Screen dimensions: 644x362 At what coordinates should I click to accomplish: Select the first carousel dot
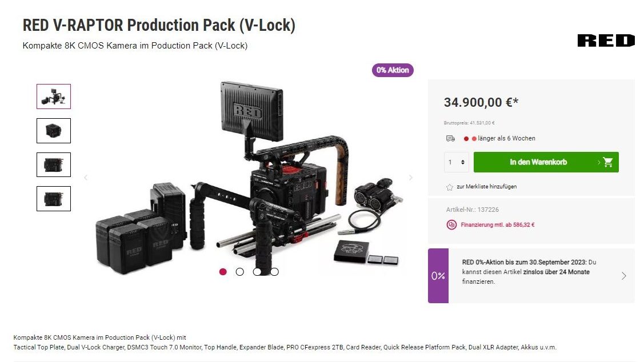point(223,272)
